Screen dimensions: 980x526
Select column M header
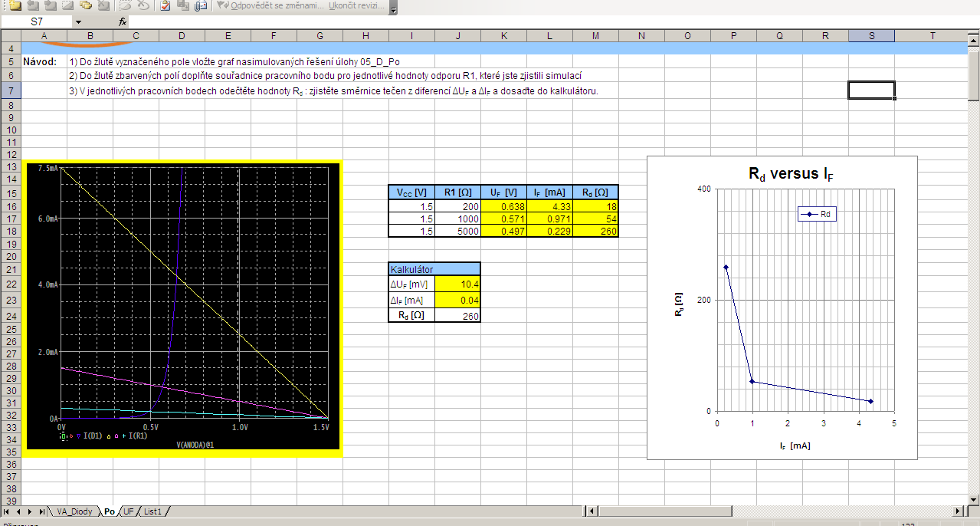coord(595,35)
